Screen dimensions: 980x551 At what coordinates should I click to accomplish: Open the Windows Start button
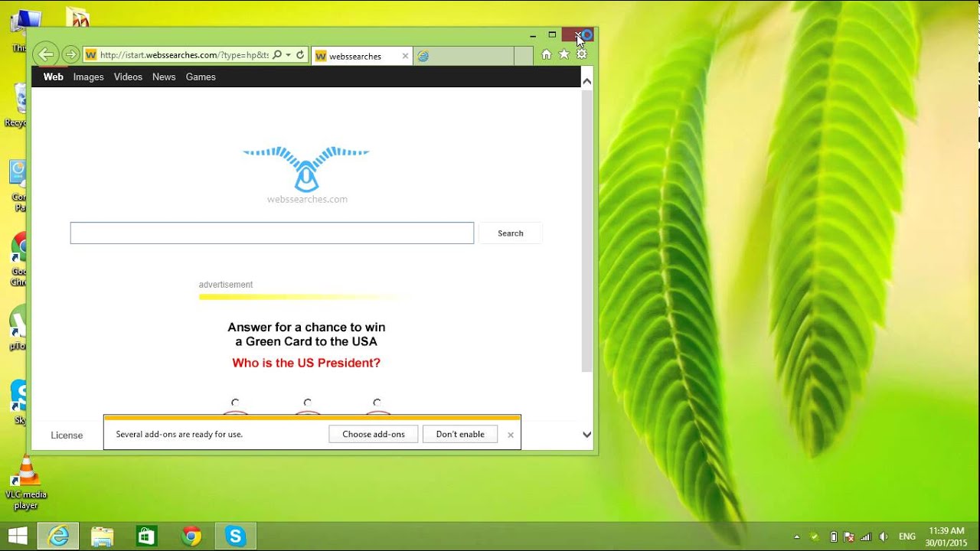point(18,536)
